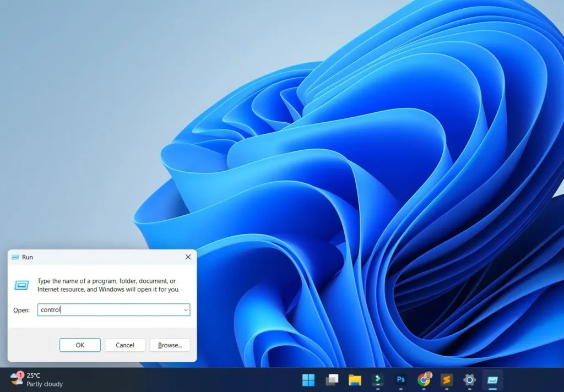Viewport: 564px width, 392px height.
Task: Open Windows Settings via the gear icon
Action: click(469, 380)
